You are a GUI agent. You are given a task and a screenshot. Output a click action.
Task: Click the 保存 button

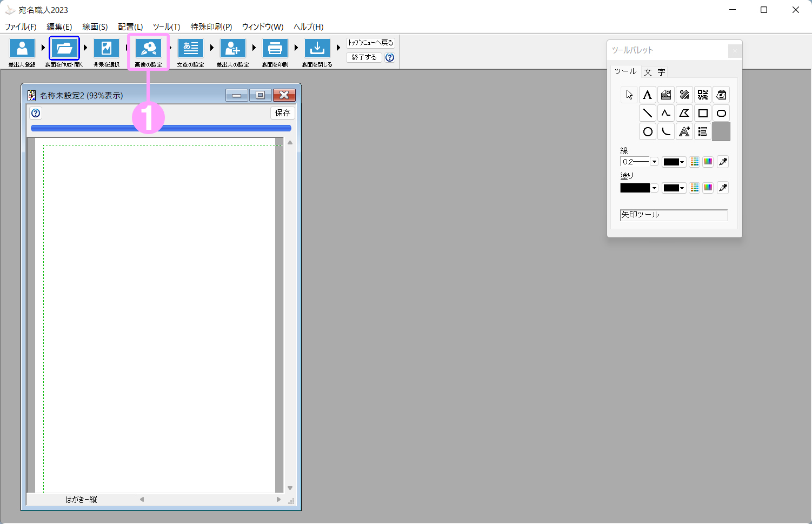click(x=282, y=113)
